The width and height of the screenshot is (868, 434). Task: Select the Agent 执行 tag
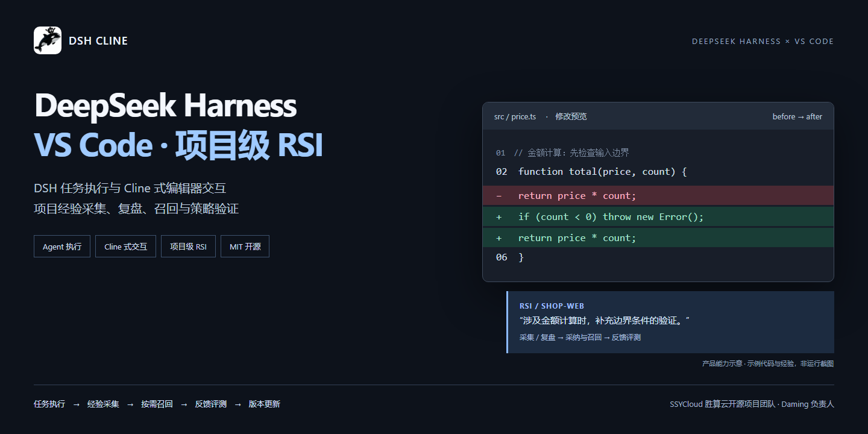click(x=62, y=247)
